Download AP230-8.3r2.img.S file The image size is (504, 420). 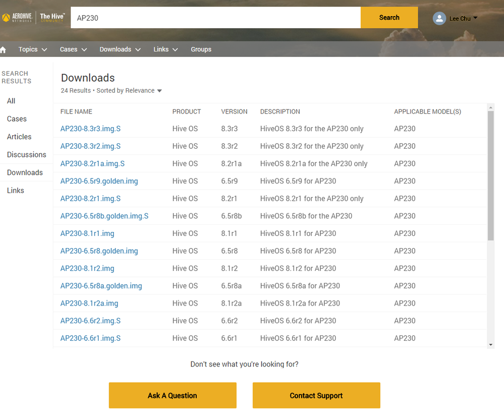(90, 146)
